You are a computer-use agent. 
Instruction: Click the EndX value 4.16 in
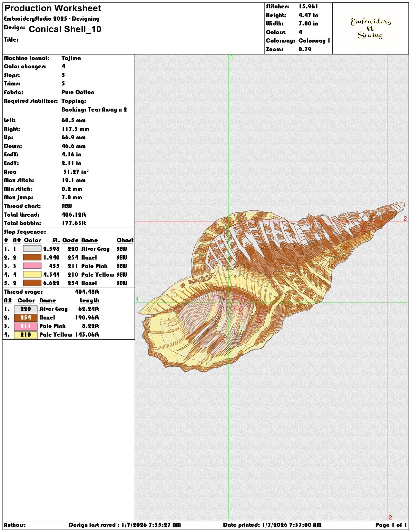click(72, 154)
